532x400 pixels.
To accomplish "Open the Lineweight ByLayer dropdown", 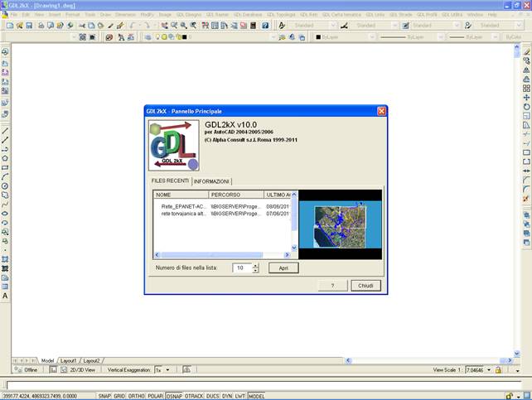I will point(496,37).
